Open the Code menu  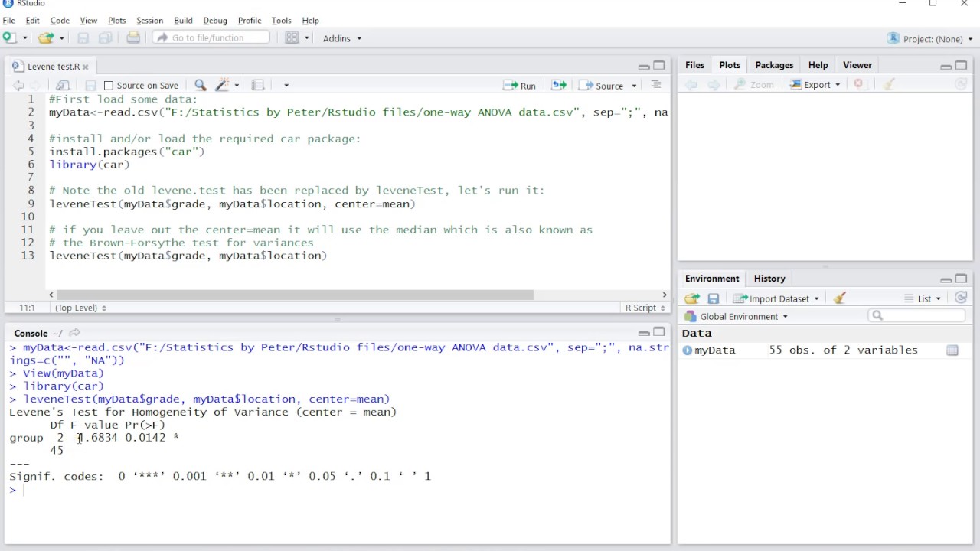tap(60, 21)
